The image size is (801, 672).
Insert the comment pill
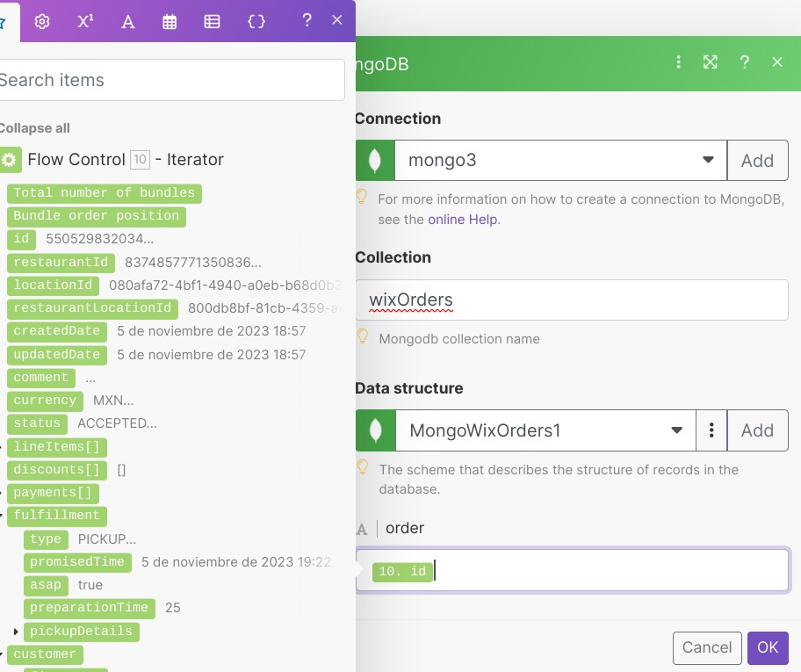click(x=41, y=378)
